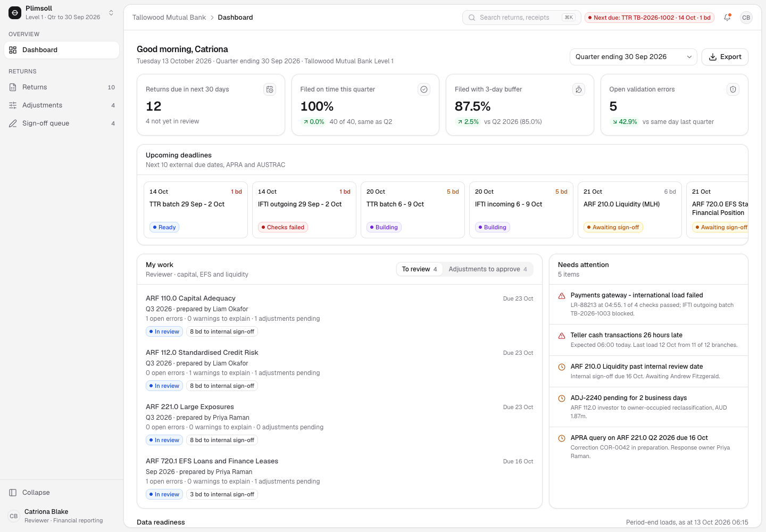Click the Ready status badge

(x=164, y=227)
